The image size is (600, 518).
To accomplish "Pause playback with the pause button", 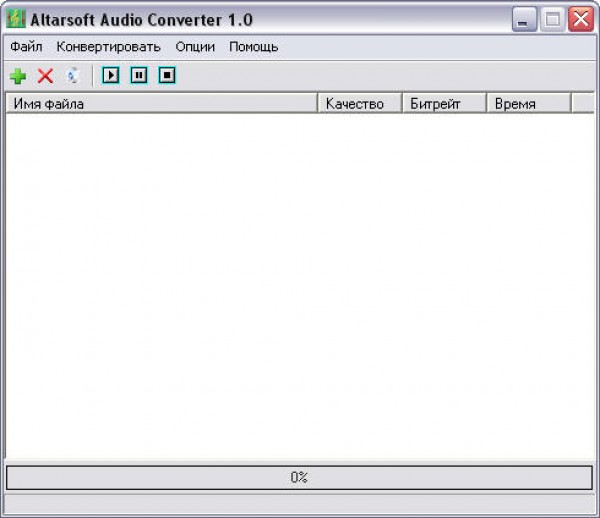I will click(139, 75).
